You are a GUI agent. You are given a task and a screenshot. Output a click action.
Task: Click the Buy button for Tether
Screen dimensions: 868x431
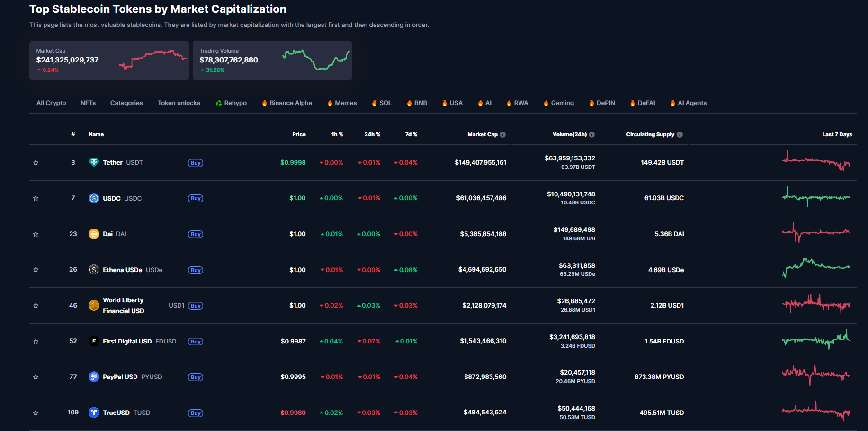pyautogui.click(x=195, y=162)
